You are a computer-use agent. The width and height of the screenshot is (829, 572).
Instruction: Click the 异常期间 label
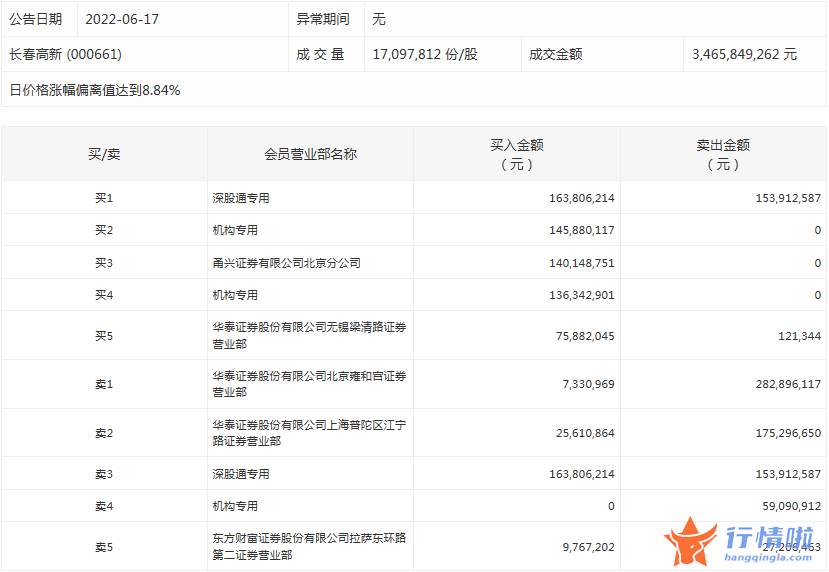click(x=323, y=19)
